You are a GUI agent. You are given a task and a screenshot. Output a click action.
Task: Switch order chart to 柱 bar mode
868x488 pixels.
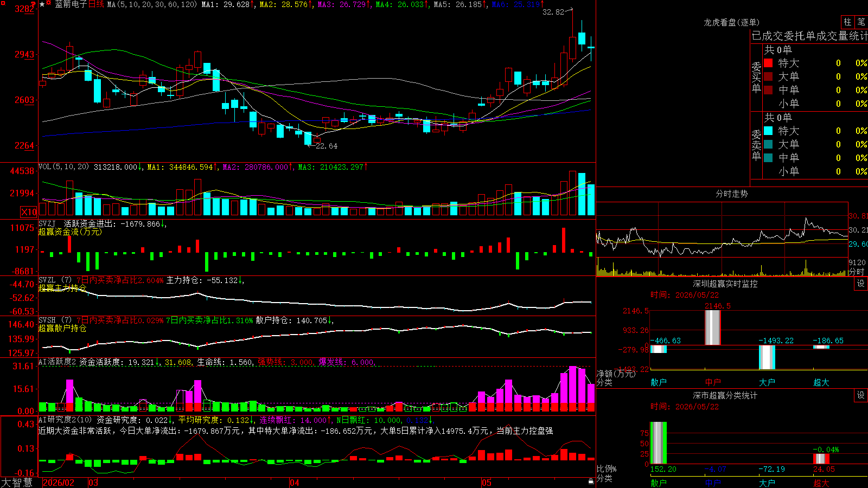(847, 22)
